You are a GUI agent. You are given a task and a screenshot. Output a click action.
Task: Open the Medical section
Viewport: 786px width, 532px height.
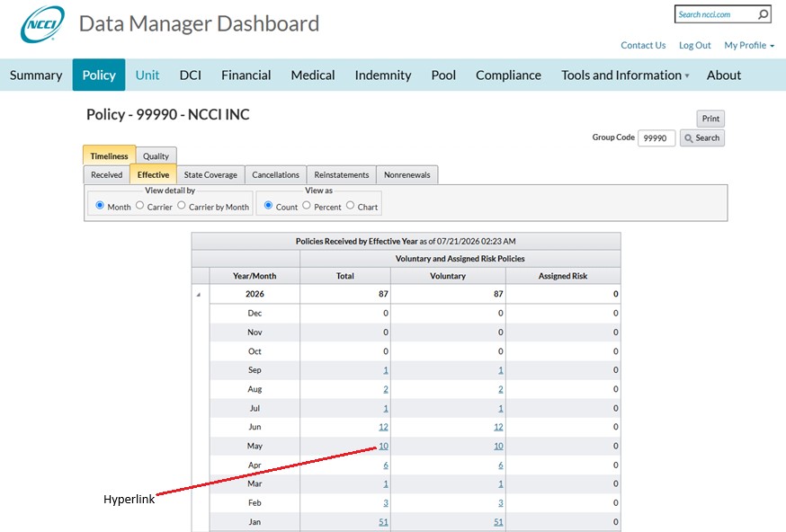(x=313, y=75)
